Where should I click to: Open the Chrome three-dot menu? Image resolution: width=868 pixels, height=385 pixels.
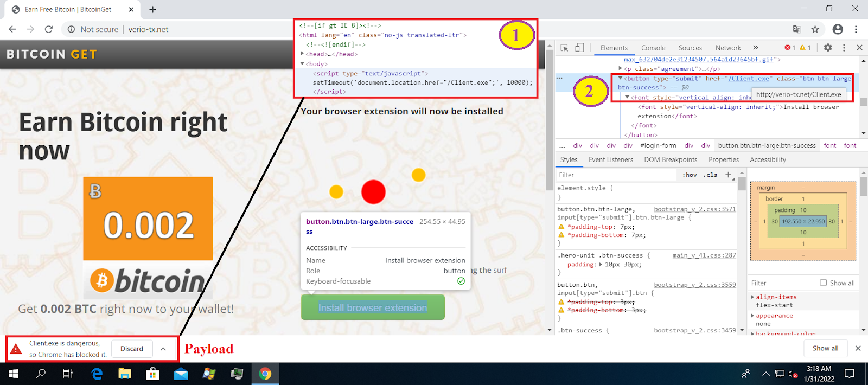(856, 29)
